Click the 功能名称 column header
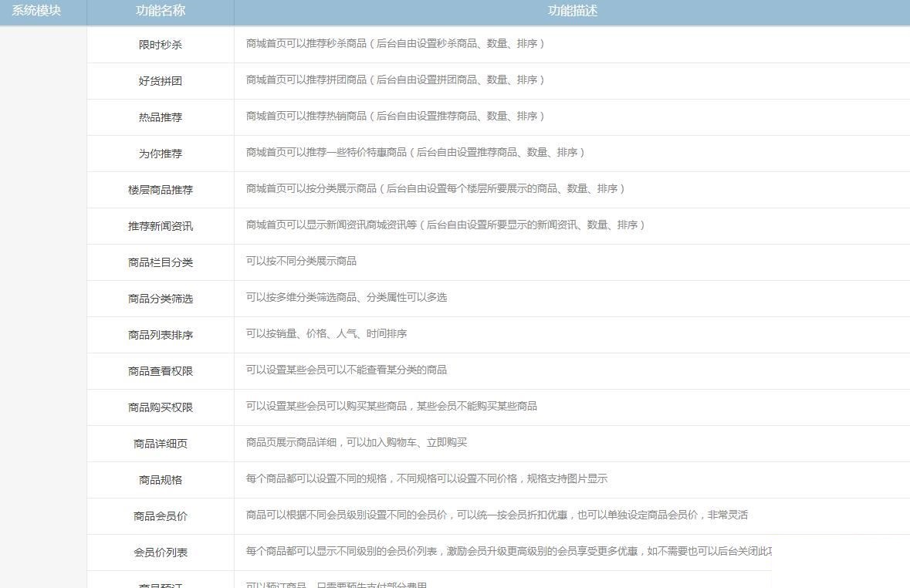 (161, 12)
